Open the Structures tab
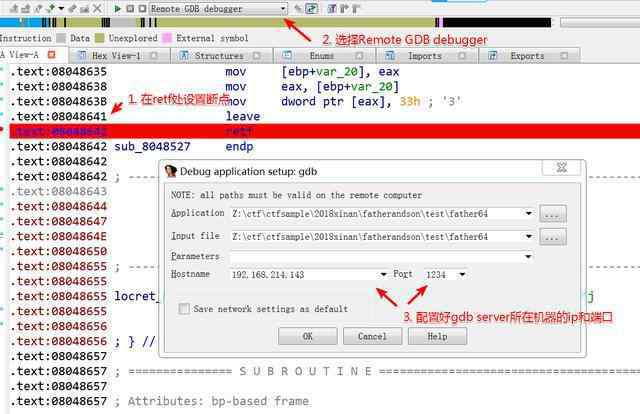640x414 pixels. click(222, 56)
